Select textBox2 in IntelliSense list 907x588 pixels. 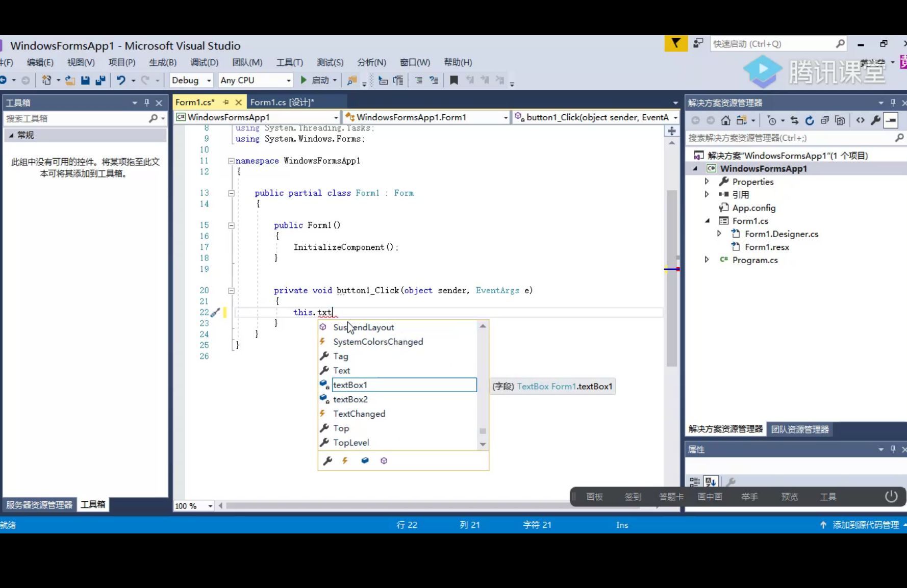(350, 399)
